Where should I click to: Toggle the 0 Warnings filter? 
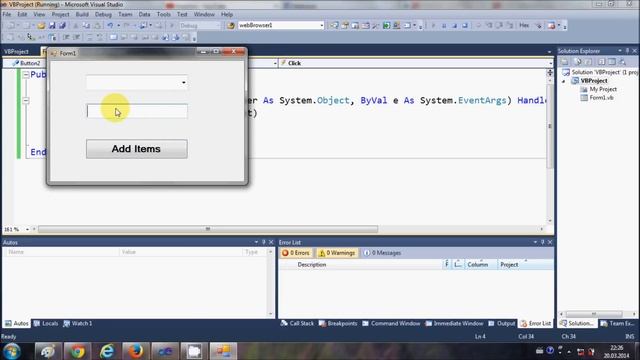click(337, 253)
